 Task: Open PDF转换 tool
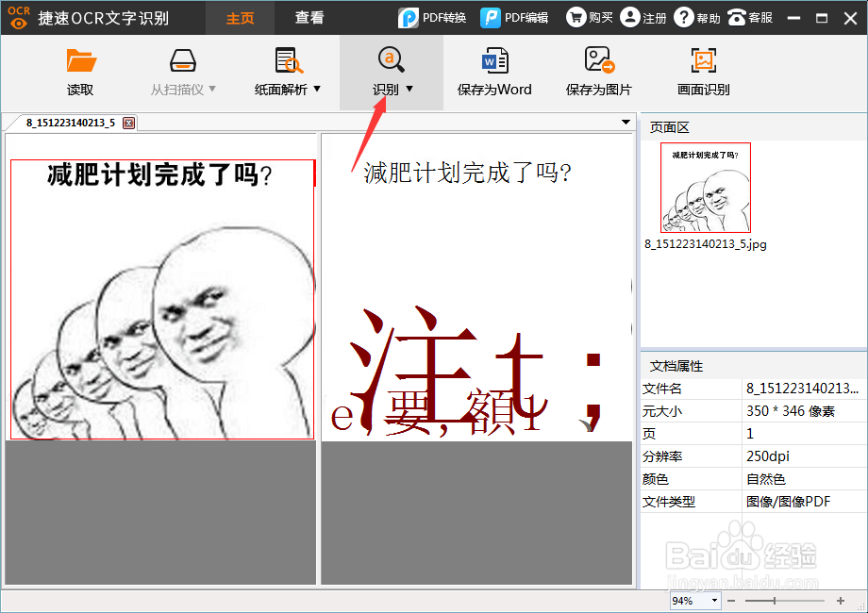[432, 18]
